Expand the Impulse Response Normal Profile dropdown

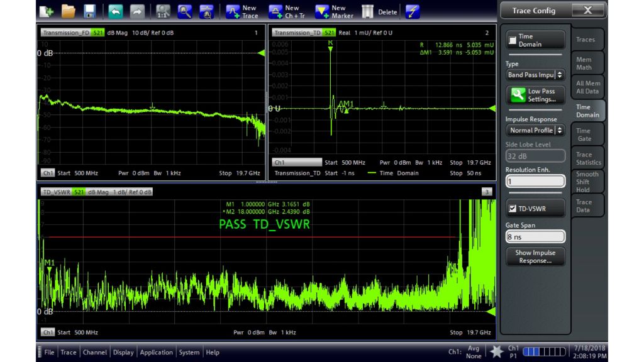tap(535, 130)
